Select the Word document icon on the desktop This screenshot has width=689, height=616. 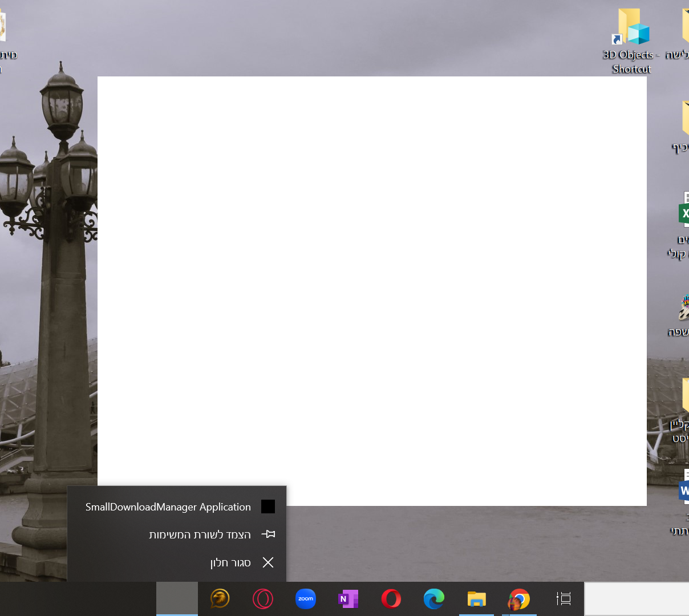(x=684, y=488)
